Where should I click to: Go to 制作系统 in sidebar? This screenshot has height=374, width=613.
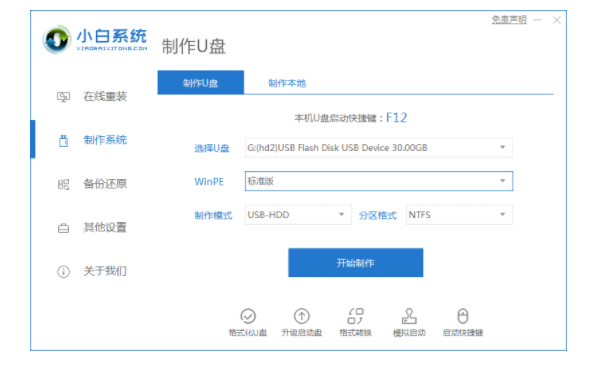(105, 140)
